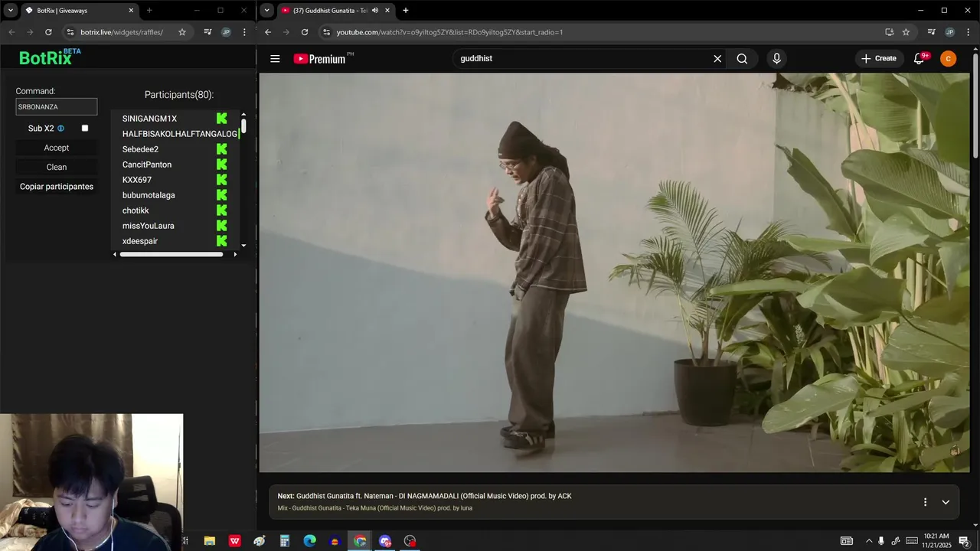This screenshot has height=551, width=980.
Task: Reload the BotRix page
Action: [48, 32]
